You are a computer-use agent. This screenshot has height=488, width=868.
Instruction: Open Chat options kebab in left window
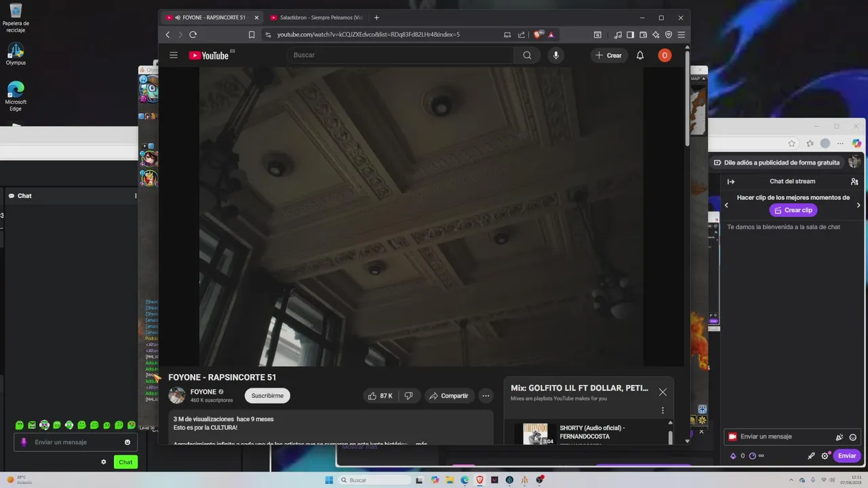click(x=136, y=196)
